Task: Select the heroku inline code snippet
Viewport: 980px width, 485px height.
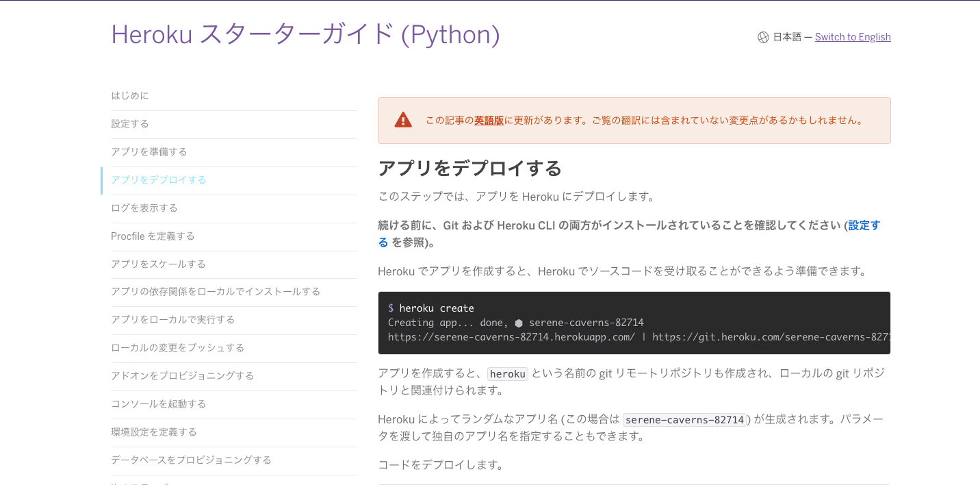Action: [507, 373]
